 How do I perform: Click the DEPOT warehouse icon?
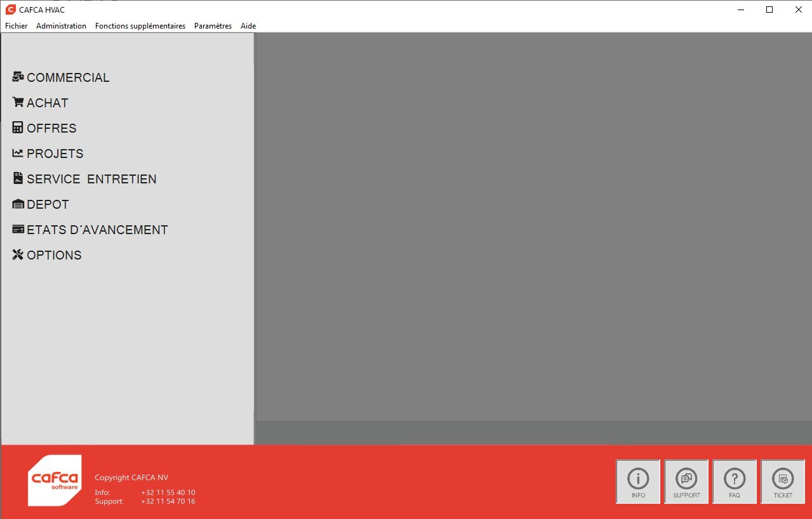coord(18,204)
